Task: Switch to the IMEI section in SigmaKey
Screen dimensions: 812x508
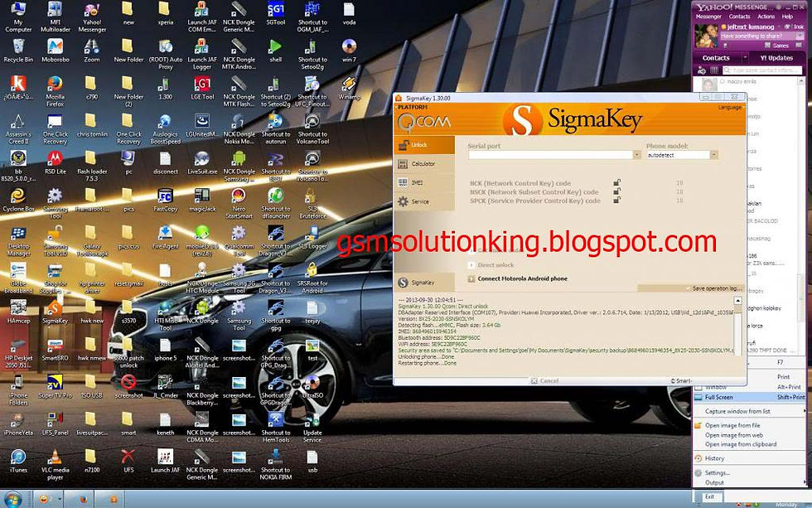Action: tap(424, 182)
